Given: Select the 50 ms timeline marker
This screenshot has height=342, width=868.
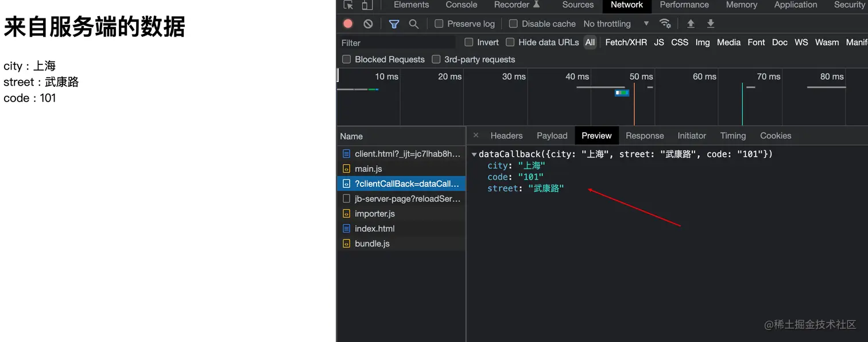Looking at the screenshot, I should point(641,76).
